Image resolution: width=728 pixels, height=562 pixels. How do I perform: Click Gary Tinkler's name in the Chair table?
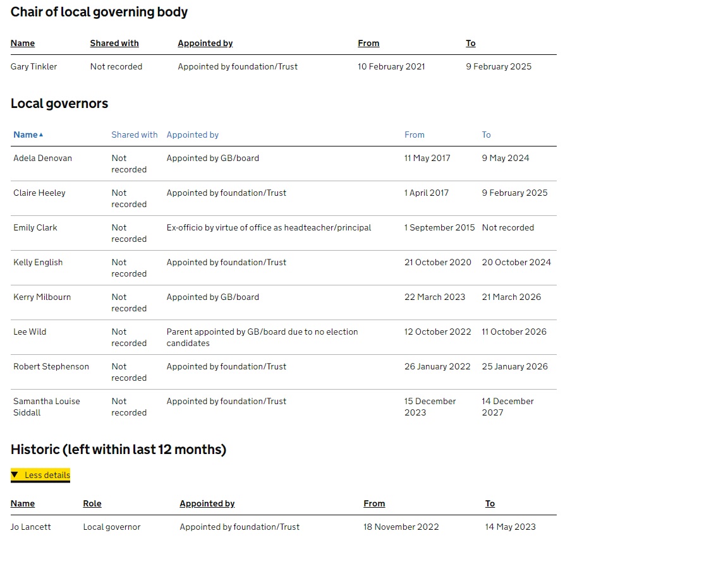click(x=34, y=66)
